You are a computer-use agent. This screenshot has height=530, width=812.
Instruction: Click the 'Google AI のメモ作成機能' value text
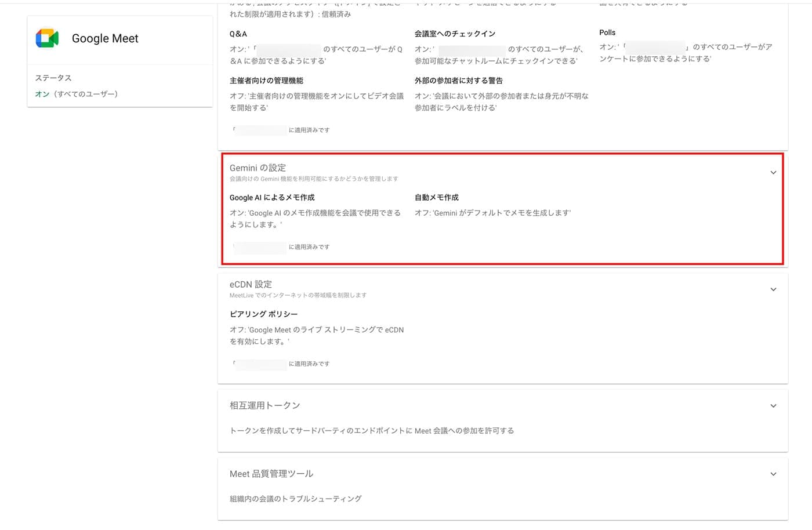coord(316,219)
